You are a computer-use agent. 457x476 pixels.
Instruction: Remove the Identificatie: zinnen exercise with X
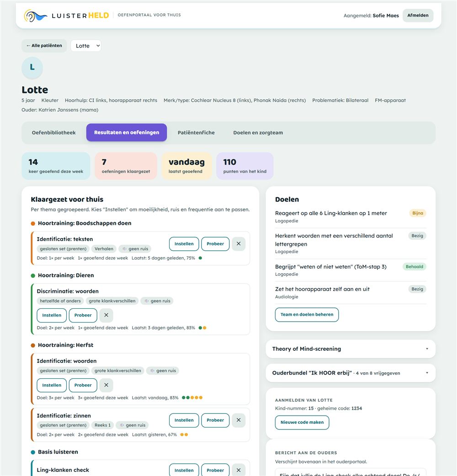coord(239,420)
